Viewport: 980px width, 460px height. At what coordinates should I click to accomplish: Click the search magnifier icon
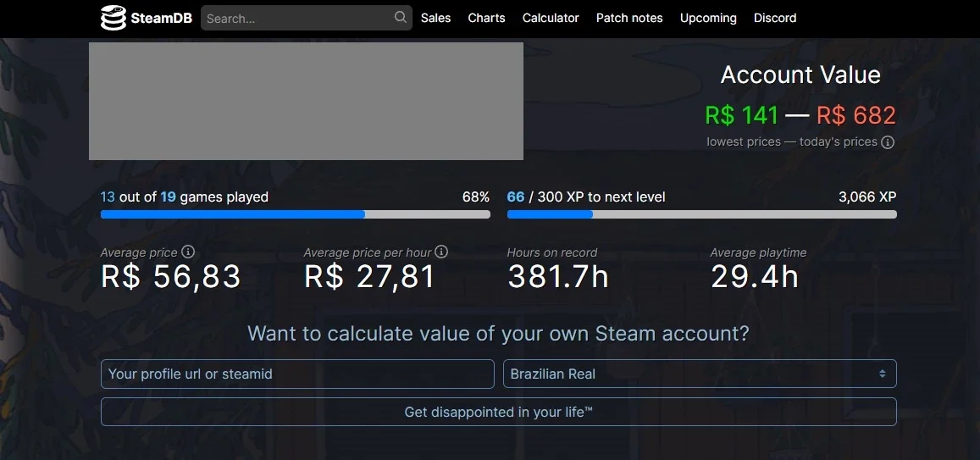point(401,18)
